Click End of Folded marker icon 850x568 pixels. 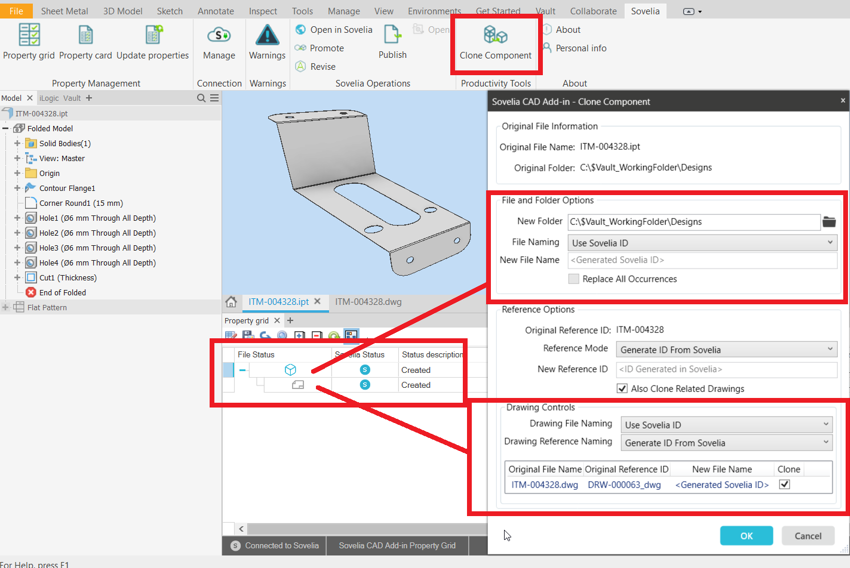tap(31, 293)
